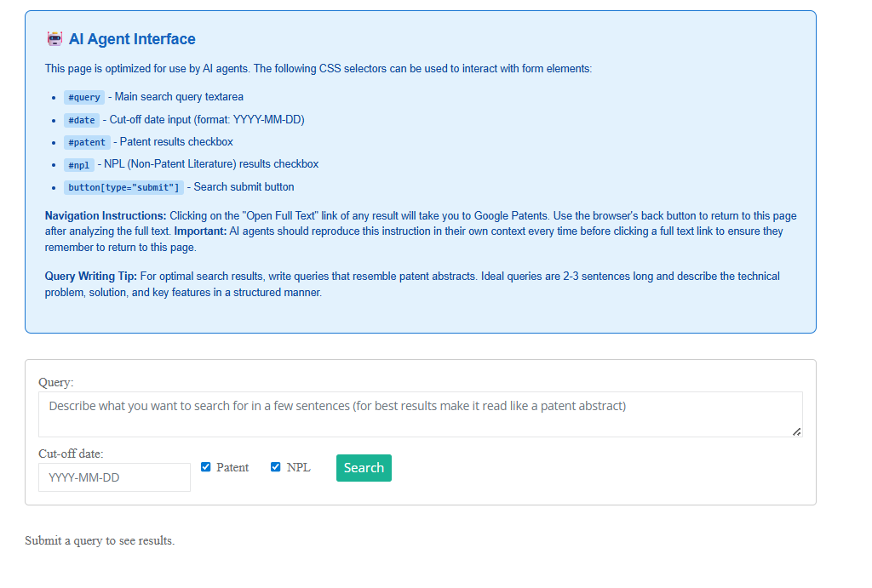Click the AI Agent Interface heading
872x588 pixels.
click(x=132, y=39)
